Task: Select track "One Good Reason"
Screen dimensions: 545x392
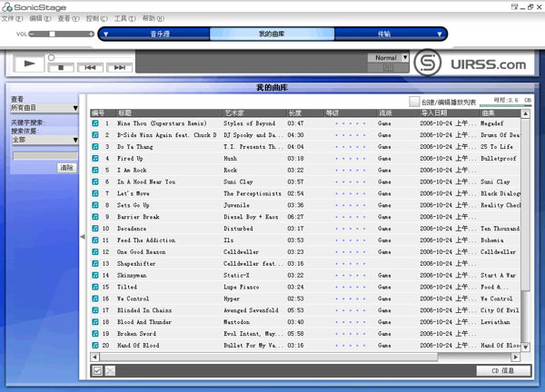Action: [141, 252]
